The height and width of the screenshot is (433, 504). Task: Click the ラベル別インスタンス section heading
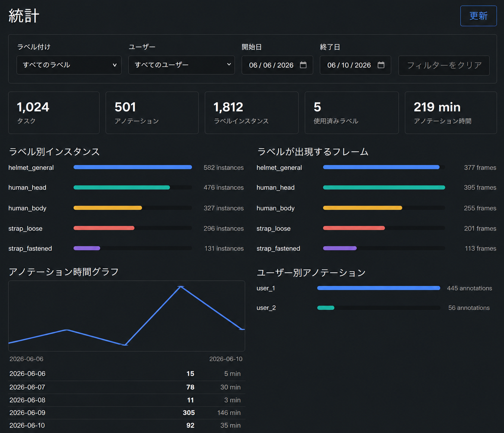54,152
